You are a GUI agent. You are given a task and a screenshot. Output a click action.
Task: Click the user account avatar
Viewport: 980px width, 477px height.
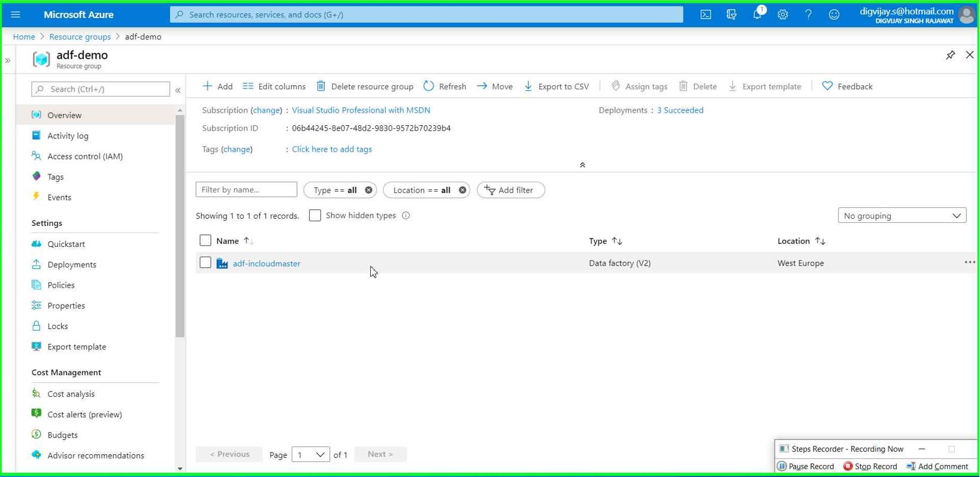point(966,15)
